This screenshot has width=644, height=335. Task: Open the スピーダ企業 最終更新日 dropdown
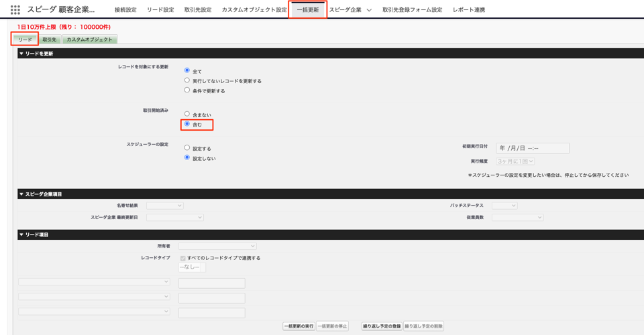click(175, 217)
